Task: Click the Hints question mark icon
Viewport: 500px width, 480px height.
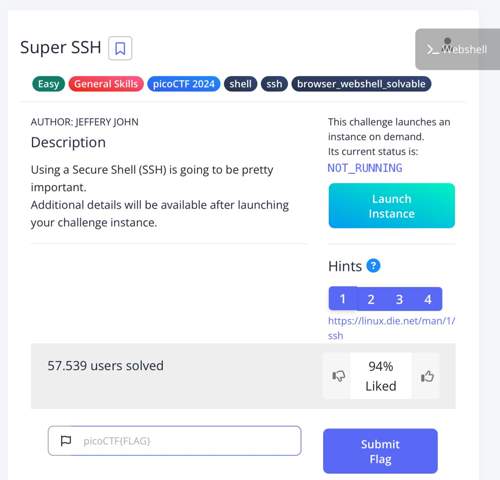Action: tap(373, 266)
